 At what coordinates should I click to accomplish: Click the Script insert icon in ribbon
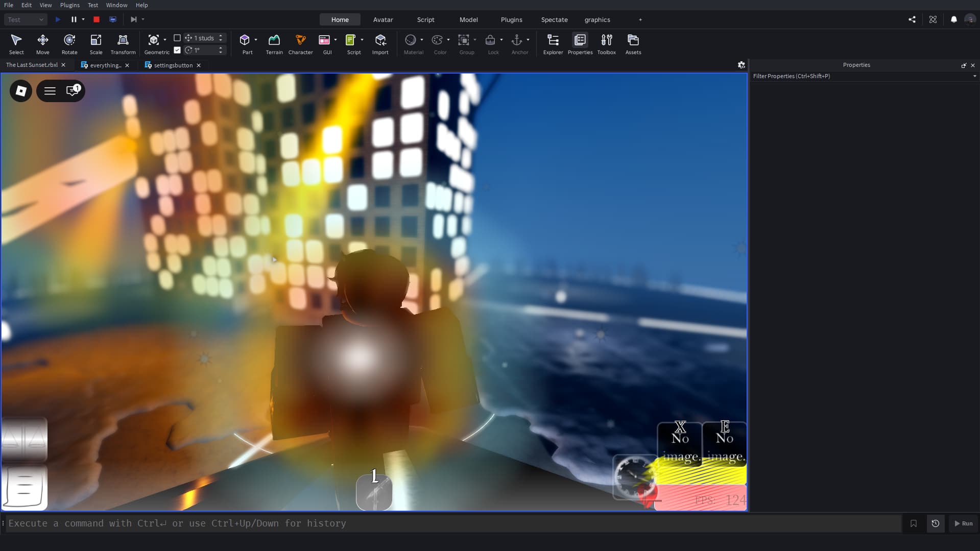350,40
